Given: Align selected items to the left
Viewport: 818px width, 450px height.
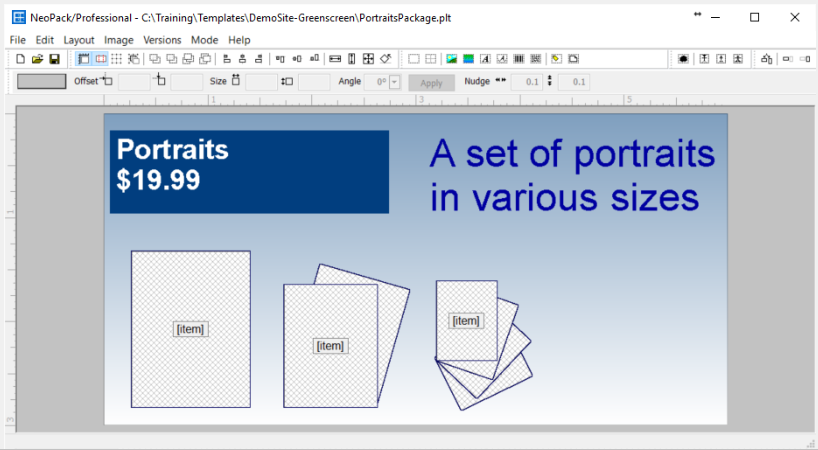Looking at the screenshot, I should (226, 59).
